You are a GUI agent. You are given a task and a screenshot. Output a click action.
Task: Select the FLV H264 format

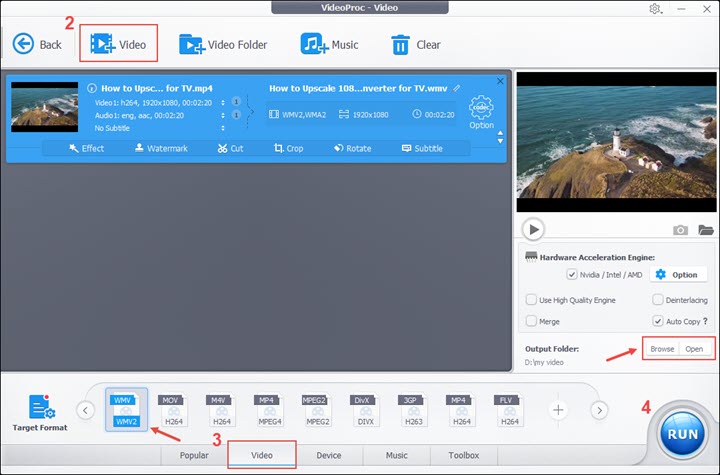point(509,410)
